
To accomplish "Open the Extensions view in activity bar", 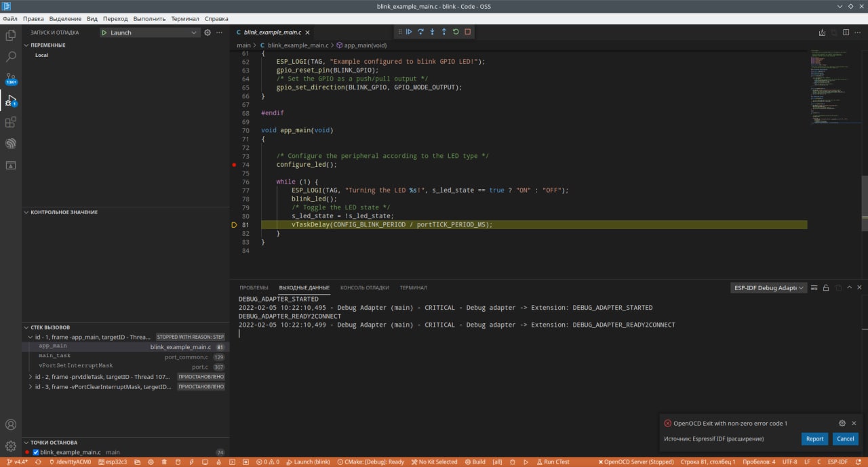I will (11, 122).
